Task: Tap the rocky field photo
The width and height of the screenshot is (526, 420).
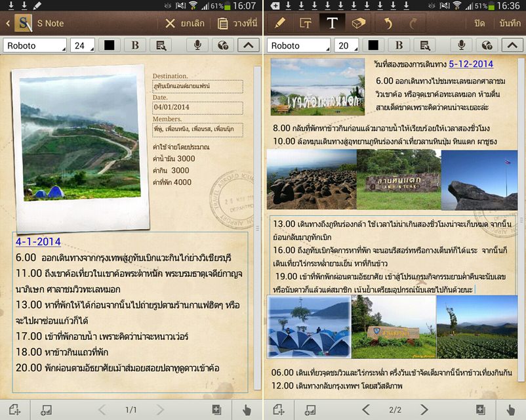Action: (x=312, y=180)
